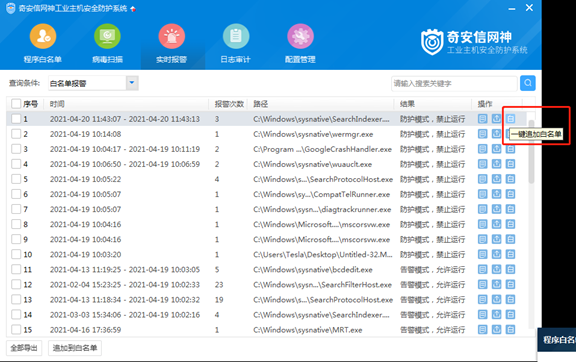
Task: Tick checkbox for row 15 MRT.exe
Action: 16,330
